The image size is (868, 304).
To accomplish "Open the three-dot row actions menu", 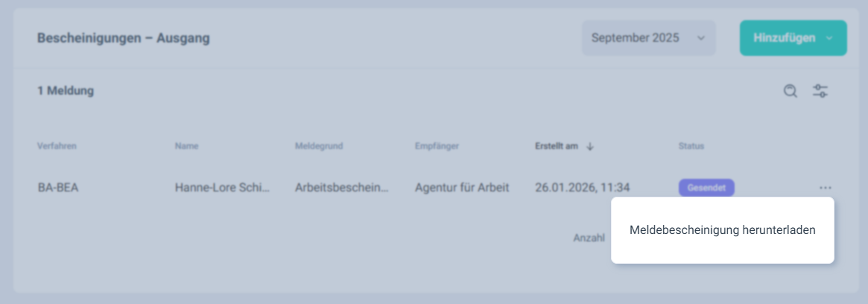I will [825, 188].
